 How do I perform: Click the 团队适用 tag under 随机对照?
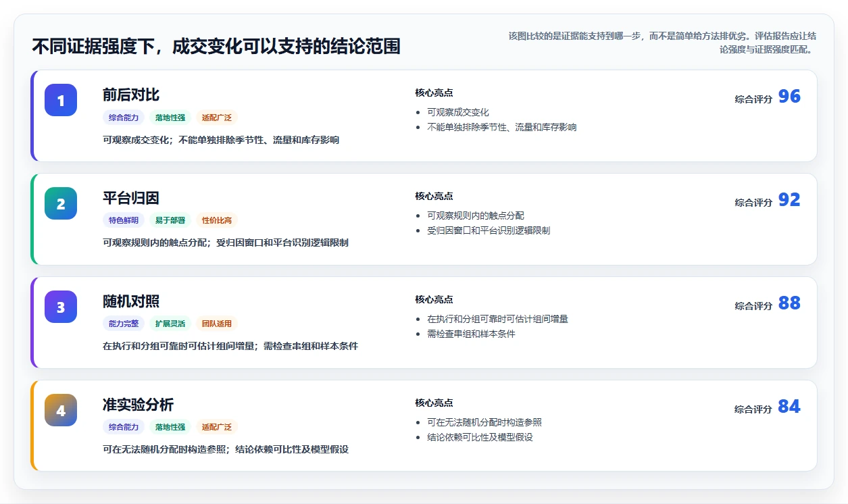(217, 324)
